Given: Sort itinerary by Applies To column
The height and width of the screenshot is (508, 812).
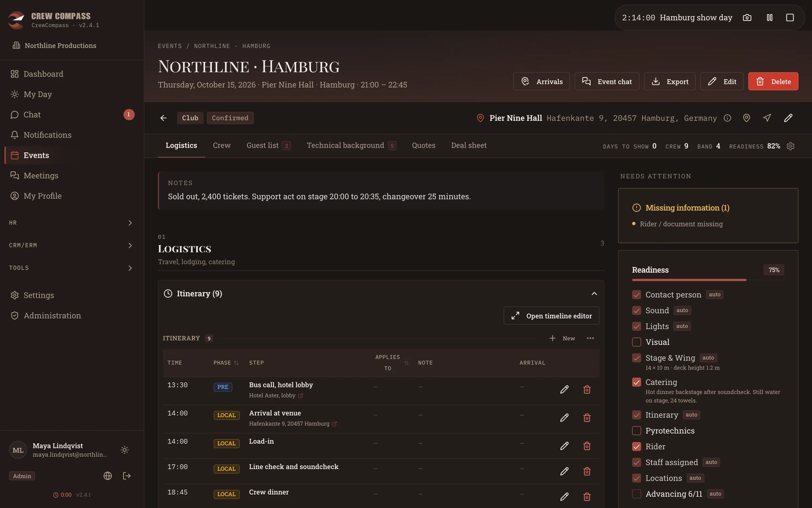Looking at the screenshot, I should (392, 363).
